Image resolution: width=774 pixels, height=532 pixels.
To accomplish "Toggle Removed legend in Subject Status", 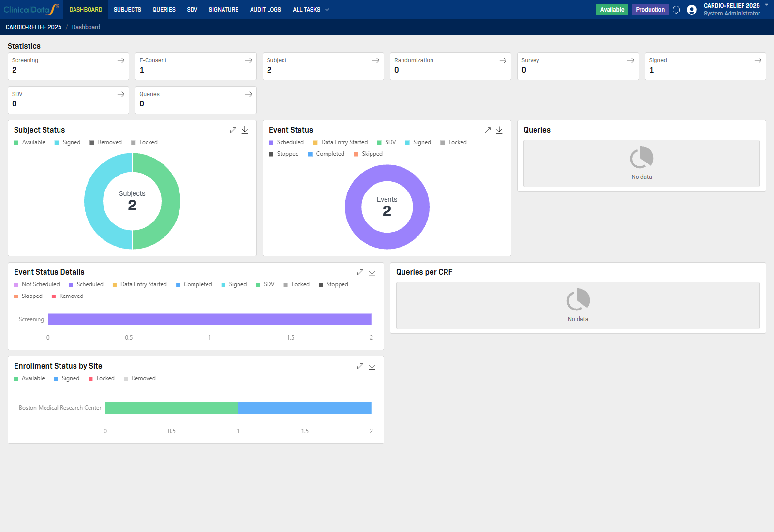I will pos(105,142).
